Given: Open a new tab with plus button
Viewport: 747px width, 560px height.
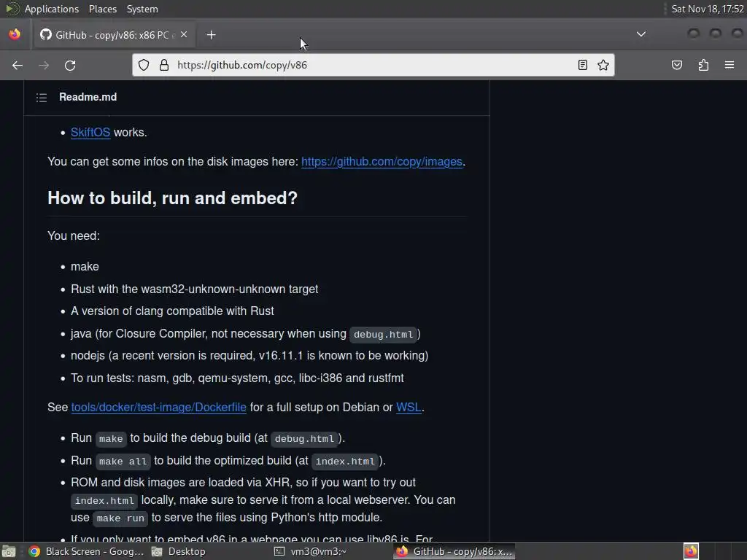Looking at the screenshot, I should point(211,35).
